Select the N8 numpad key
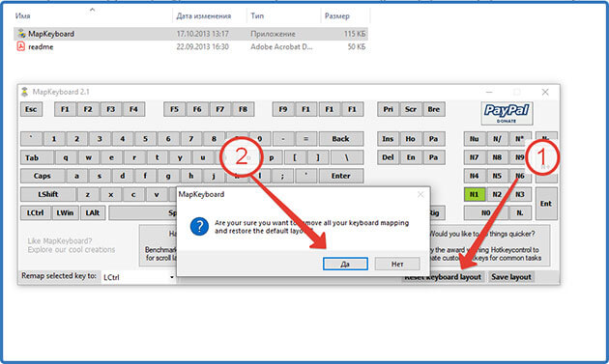609x364 pixels. (497, 157)
